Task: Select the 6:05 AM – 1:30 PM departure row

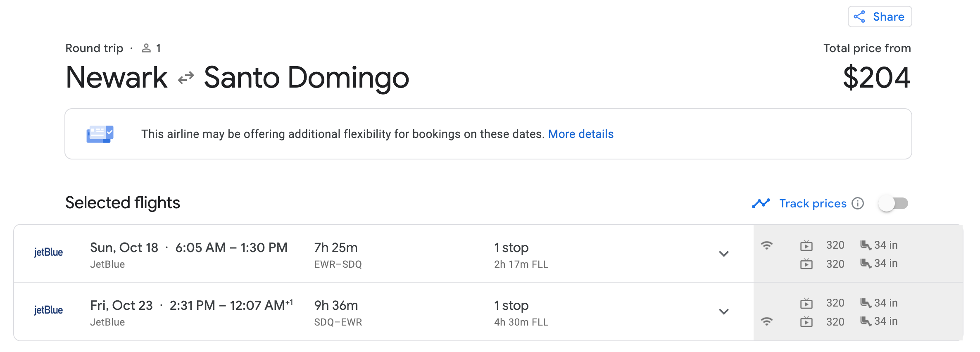Action: pyautogui.click(x=231, y=247)
